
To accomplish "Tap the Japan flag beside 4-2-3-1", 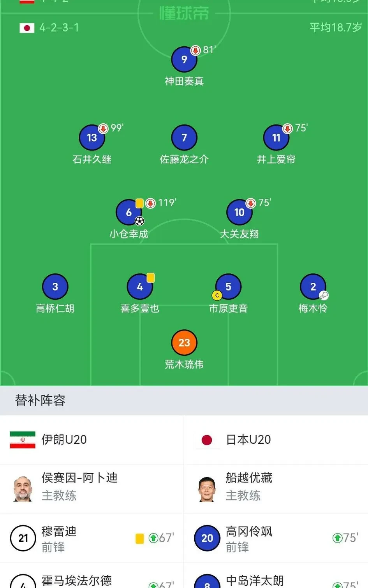I will tap(27, 28).
